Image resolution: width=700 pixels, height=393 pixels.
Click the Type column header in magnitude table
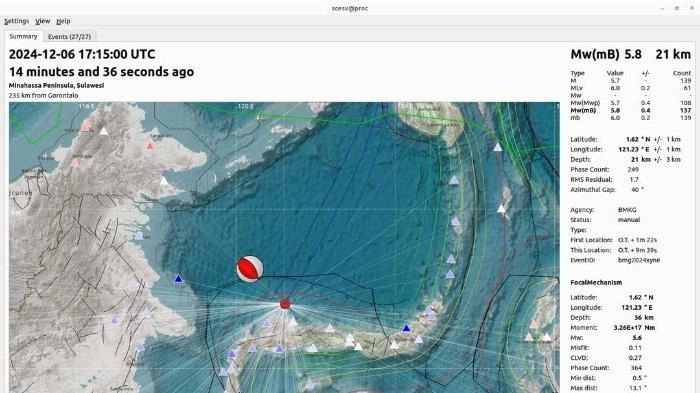coord(577,73)
